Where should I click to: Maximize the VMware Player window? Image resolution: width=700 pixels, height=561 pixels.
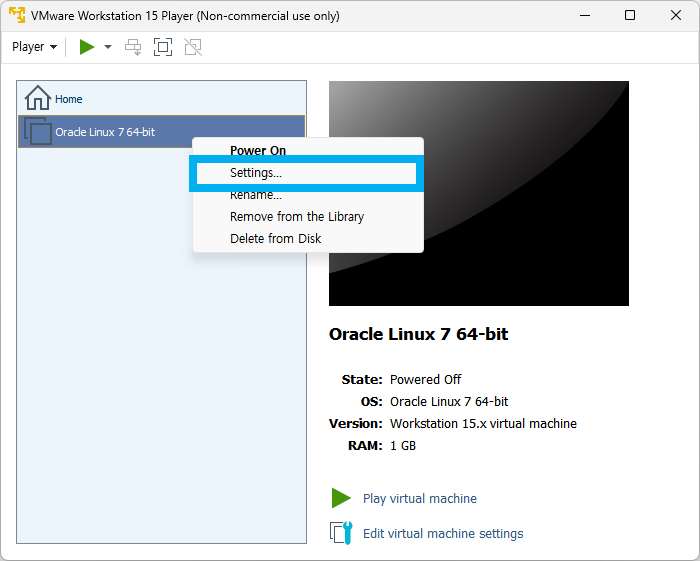coord(630,15)
